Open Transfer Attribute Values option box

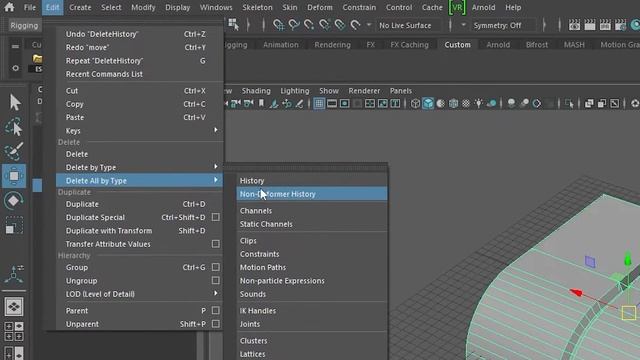[x=216, y=244]
